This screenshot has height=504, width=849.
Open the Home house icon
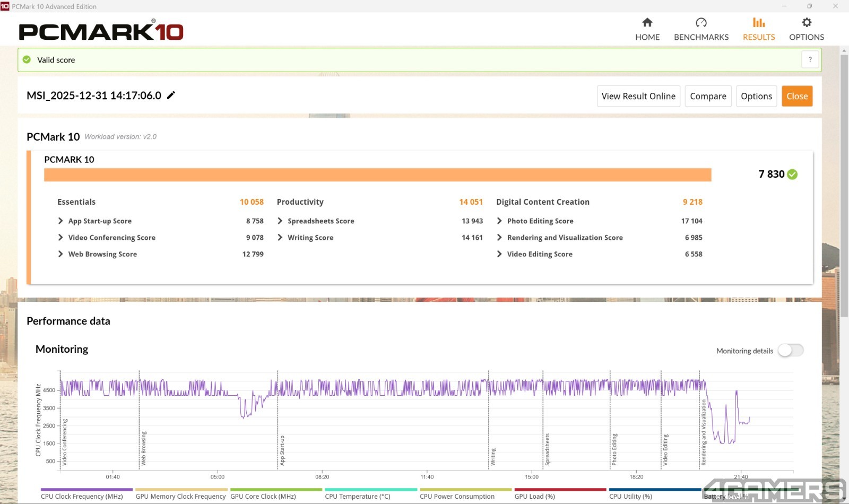(647, 22)
